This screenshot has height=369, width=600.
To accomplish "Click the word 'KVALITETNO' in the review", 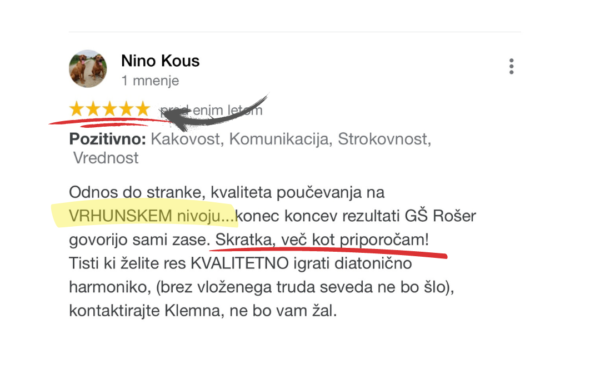I will [240, 263].
